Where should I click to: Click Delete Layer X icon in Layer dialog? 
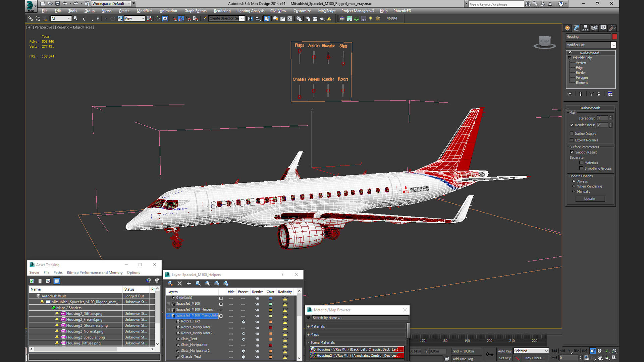179,283
